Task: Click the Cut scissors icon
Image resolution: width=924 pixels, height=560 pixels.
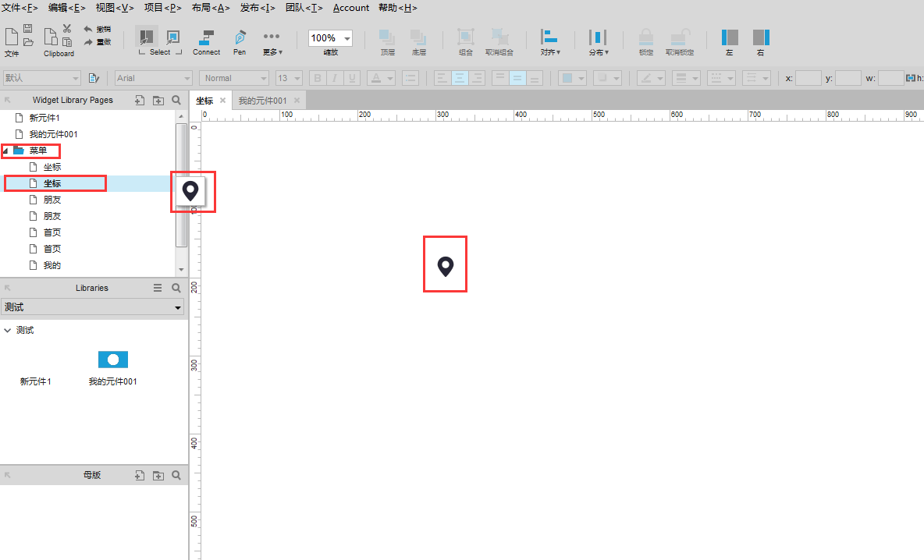Action: click(x=67, y=29)
